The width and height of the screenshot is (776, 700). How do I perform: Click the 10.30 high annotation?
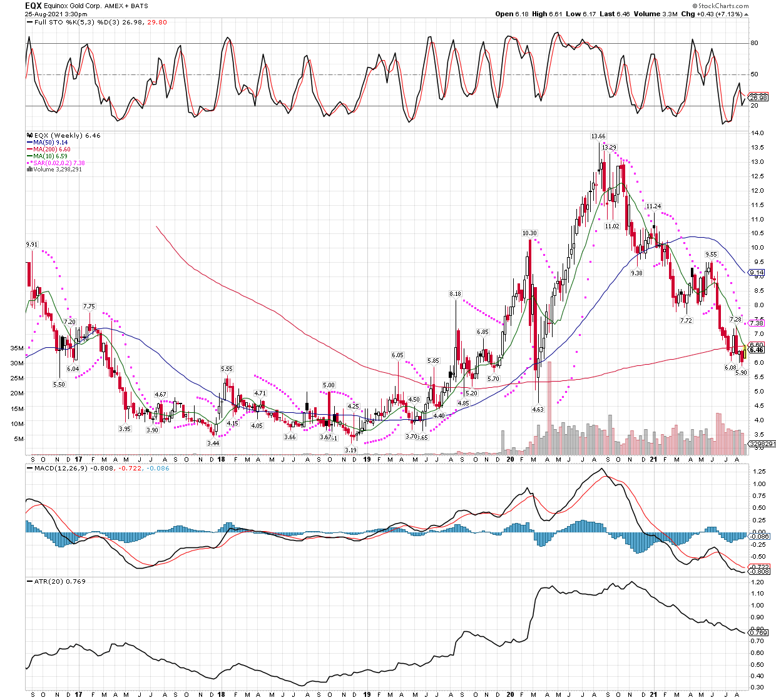click(529, 233)
